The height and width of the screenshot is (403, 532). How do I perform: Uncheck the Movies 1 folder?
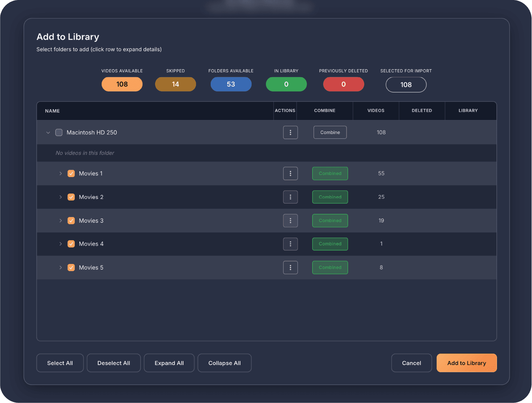click(71, 174)
